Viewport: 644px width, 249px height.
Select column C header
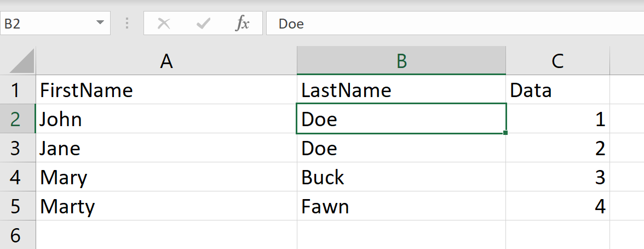(x=557, y=61)
